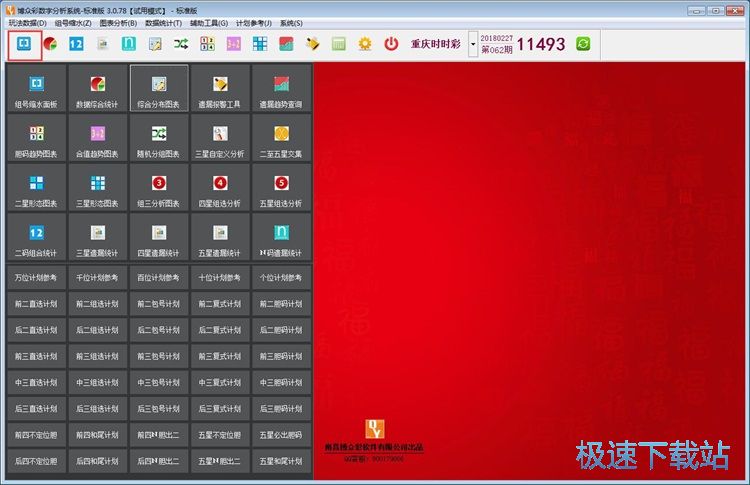Open the 三星形态图表 tile
The image size is (750, 485).
pyautogui.click(x=98, y=187)
